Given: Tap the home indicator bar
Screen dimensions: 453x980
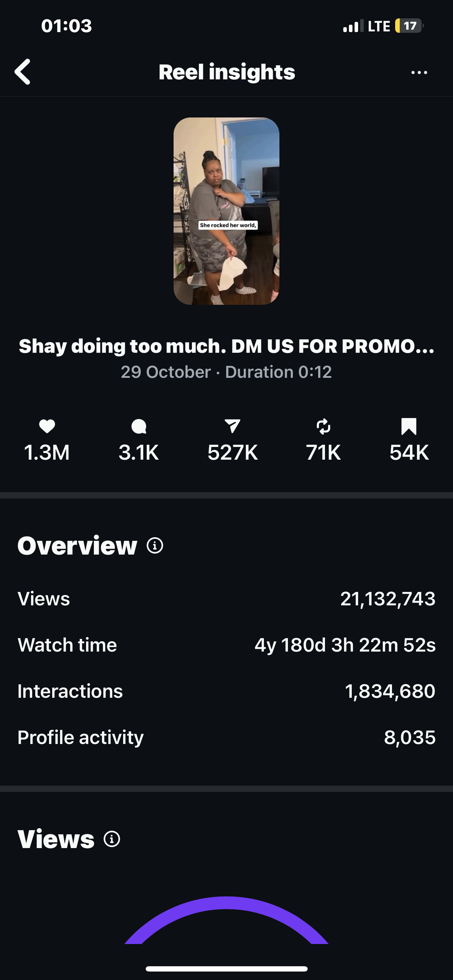Looking at the screenshot, I should click(226, 969).
